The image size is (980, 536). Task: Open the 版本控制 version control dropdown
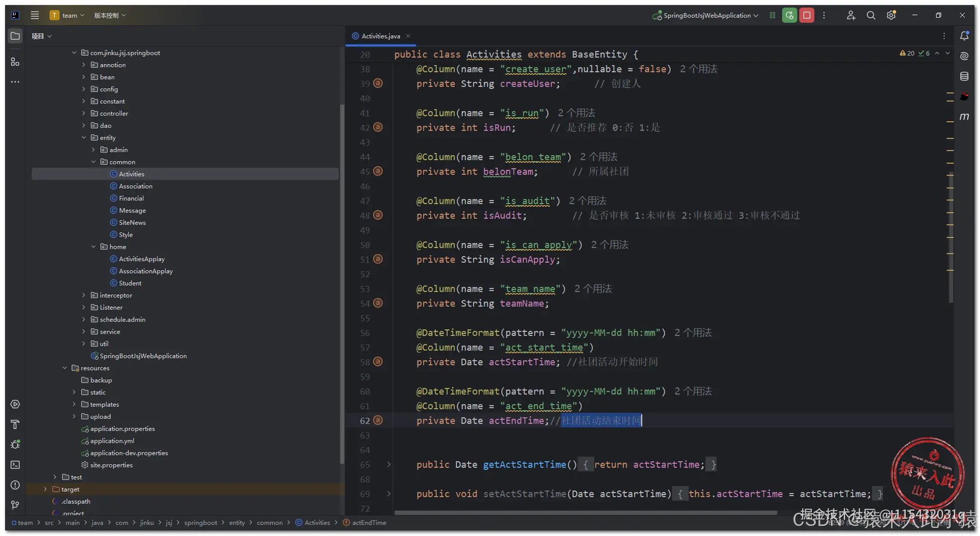(110, 15)
